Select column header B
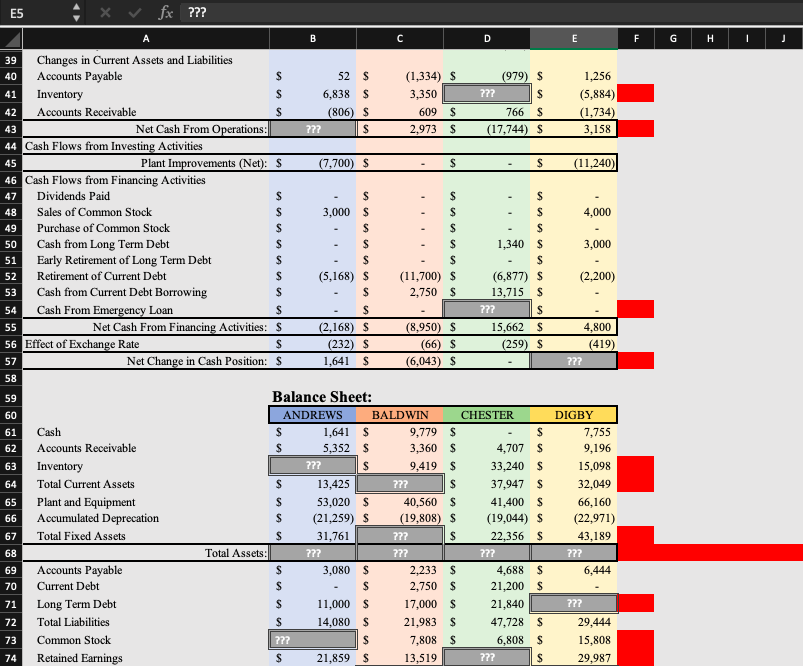This screenshot has width=803, height=666. 312,40
